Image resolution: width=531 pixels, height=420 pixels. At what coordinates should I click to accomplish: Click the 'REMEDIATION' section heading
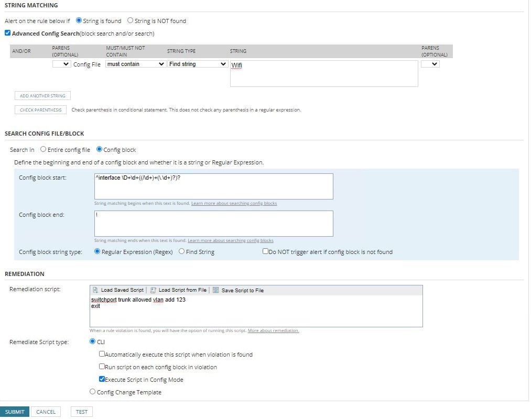click(x=25, y=274)
